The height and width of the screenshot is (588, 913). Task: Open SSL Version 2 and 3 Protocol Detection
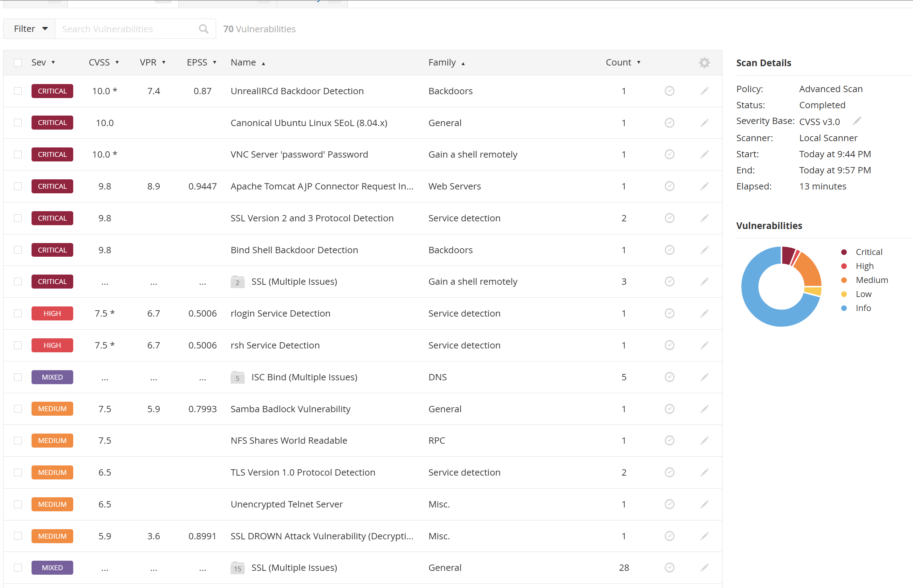coord(311,218)
